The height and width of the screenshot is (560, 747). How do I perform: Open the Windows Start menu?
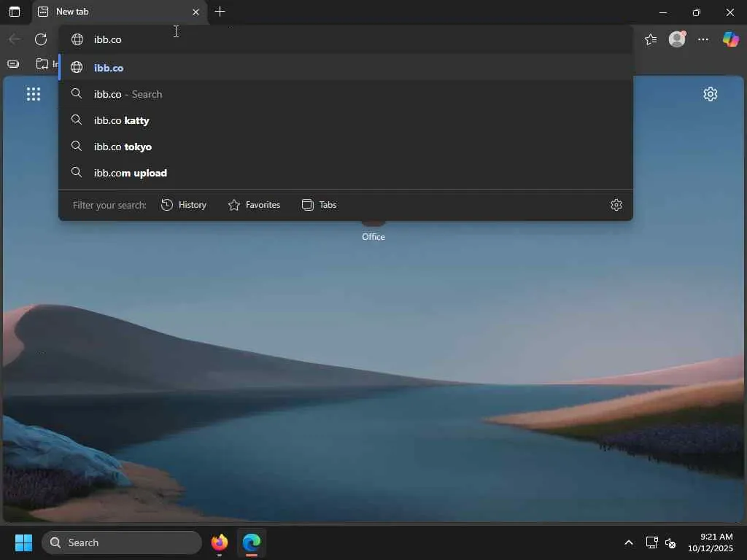click(23, 542)
